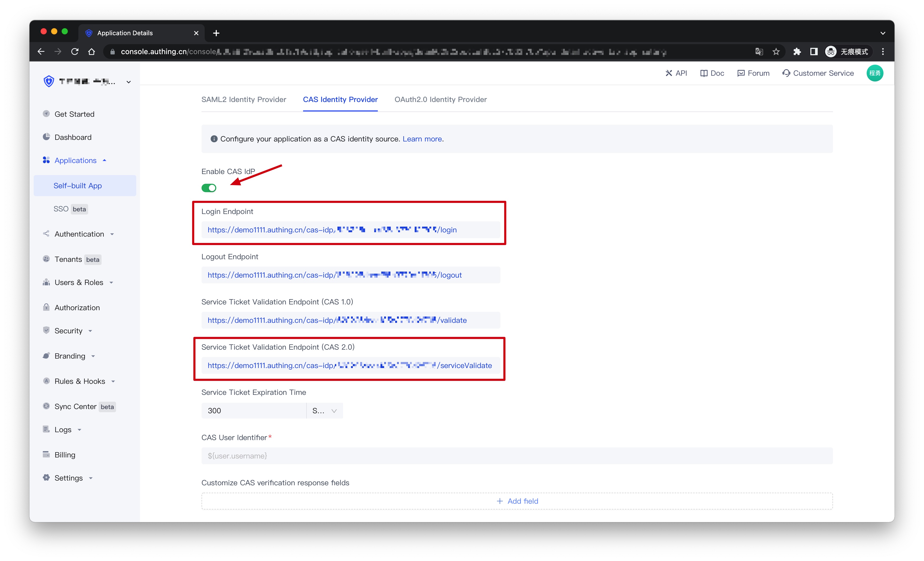Open the Forum link

pos(753,73)
